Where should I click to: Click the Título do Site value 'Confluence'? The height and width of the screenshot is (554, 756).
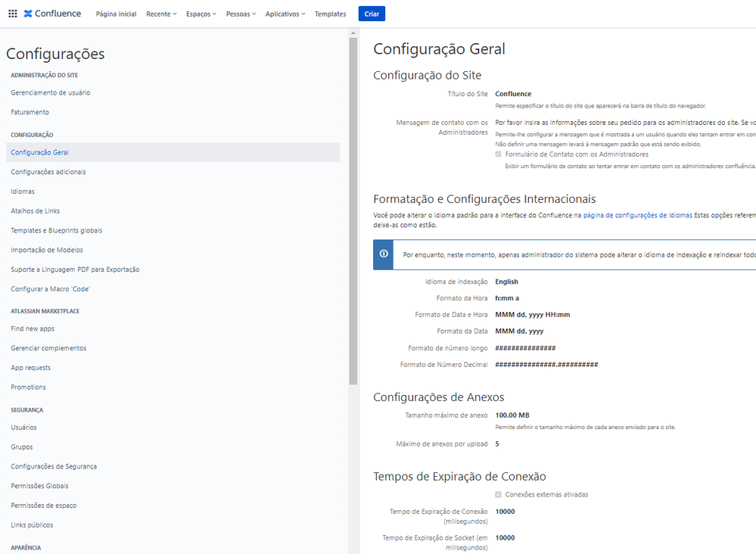click(513, 94)
